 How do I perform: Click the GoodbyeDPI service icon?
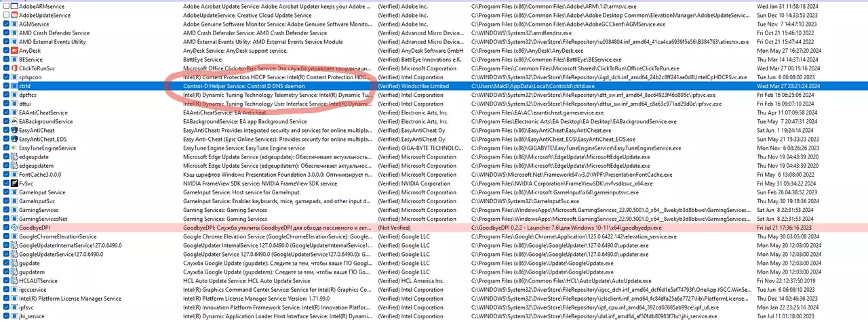click(x=14, y=228)
